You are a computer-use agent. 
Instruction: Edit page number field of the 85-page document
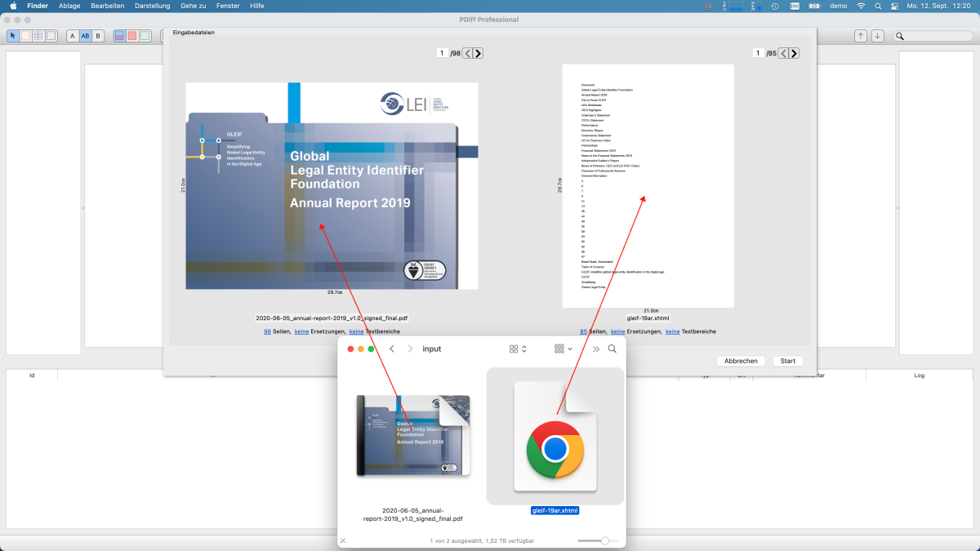click(759, 53)
